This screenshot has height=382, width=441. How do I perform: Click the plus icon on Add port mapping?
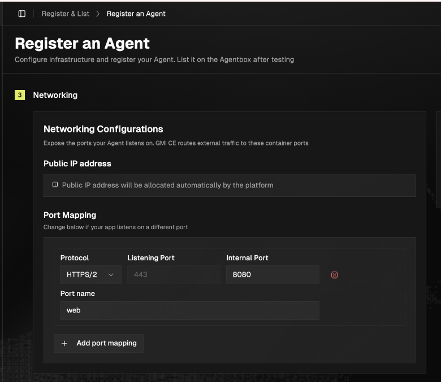point(64,343)
